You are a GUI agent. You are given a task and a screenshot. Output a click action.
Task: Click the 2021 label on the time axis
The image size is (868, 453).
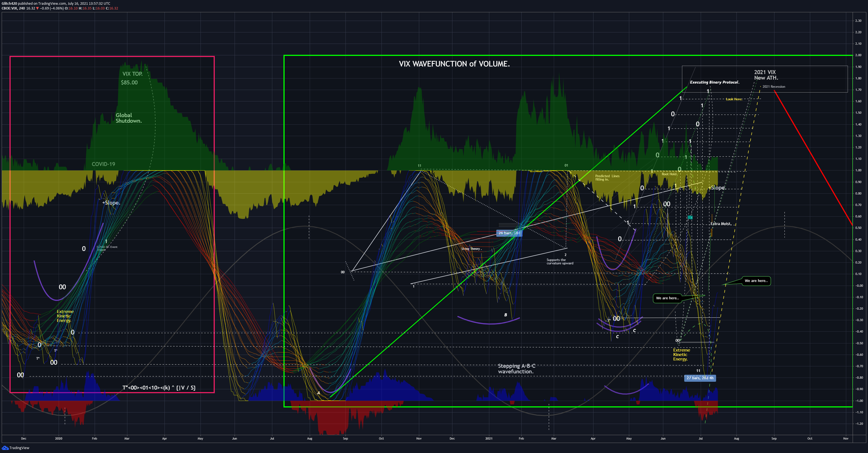488,438
